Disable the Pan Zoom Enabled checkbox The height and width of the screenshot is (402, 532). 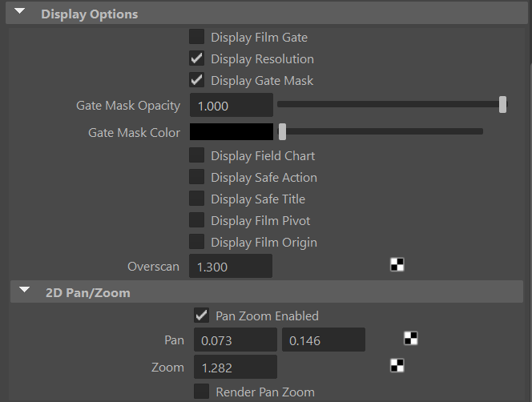coord(201,316)
